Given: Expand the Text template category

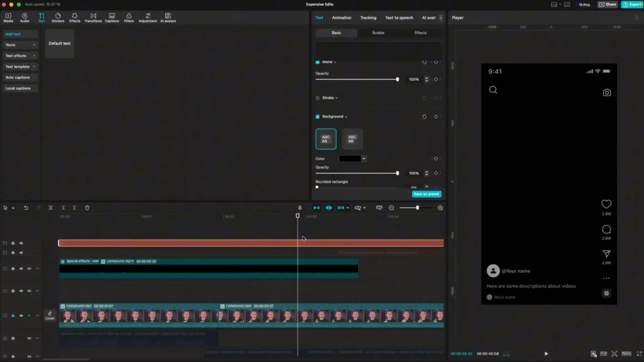Looking at the screenshot, I should pyautogui.click(x=20, y=67).
